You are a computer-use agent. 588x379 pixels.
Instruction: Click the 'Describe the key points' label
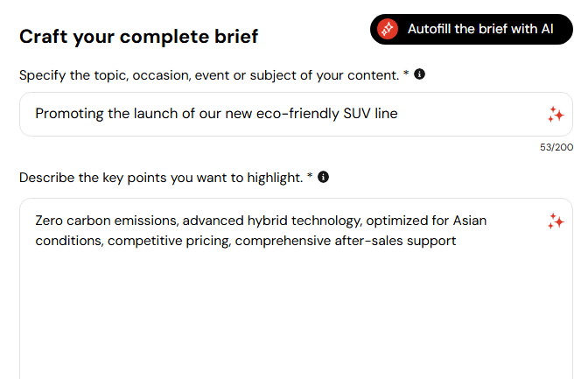(x=161, y=178)
